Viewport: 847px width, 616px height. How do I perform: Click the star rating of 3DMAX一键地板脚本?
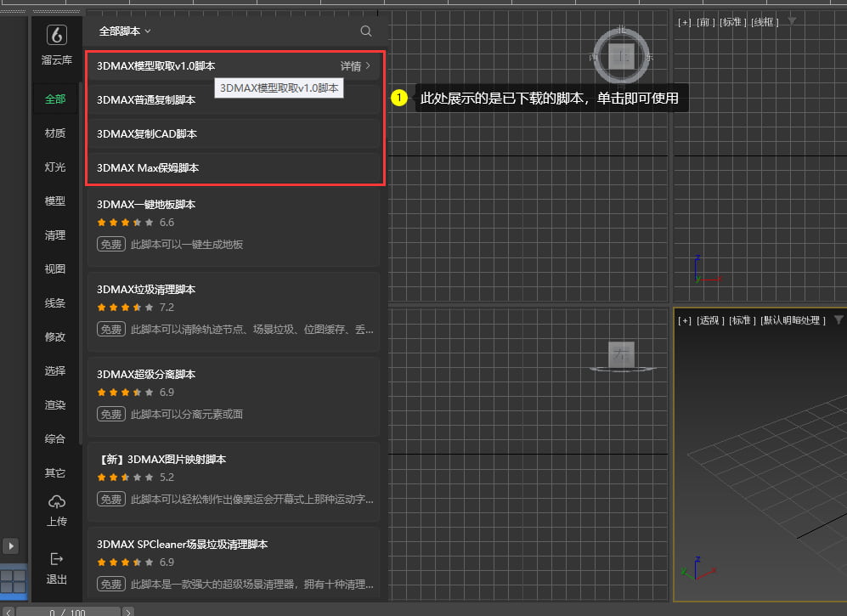click(x=126, y=223)
